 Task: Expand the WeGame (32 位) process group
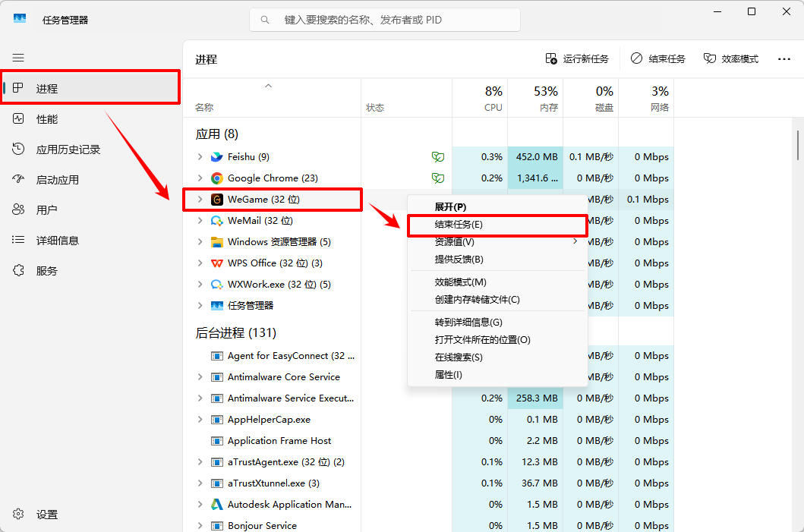click(x=200, y=200)
